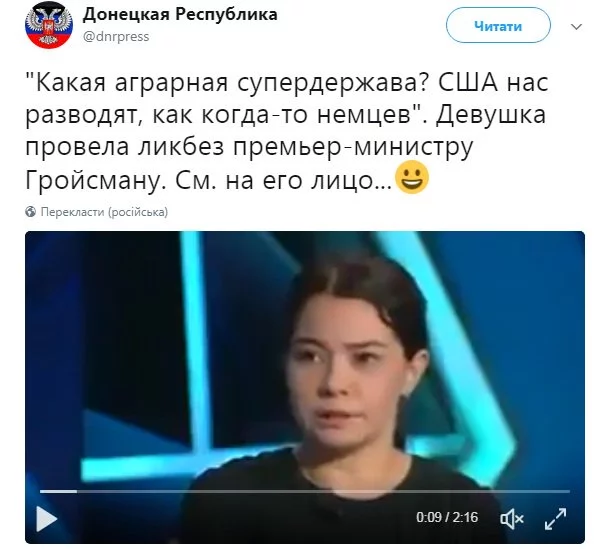Click the tweet text about аграрная супердержава
Image resolution: width=597 pixels, height=549 pixels.
287,131
